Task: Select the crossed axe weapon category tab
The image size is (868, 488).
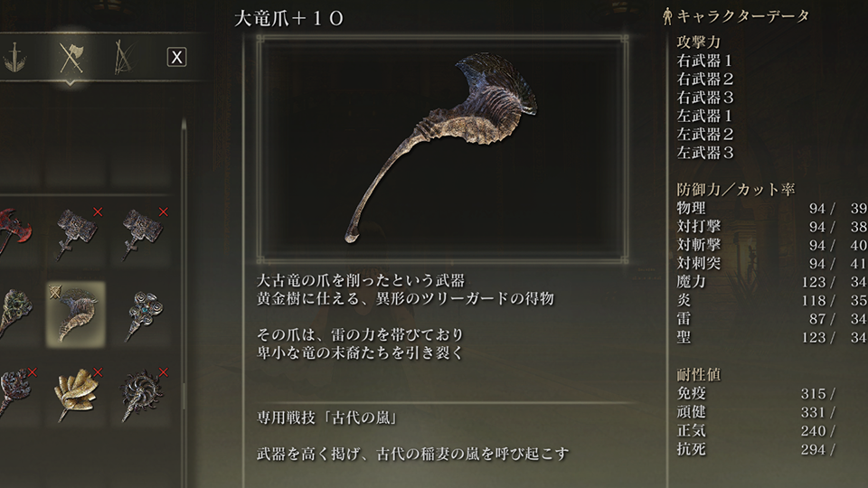Action: [x=71, y=57]
